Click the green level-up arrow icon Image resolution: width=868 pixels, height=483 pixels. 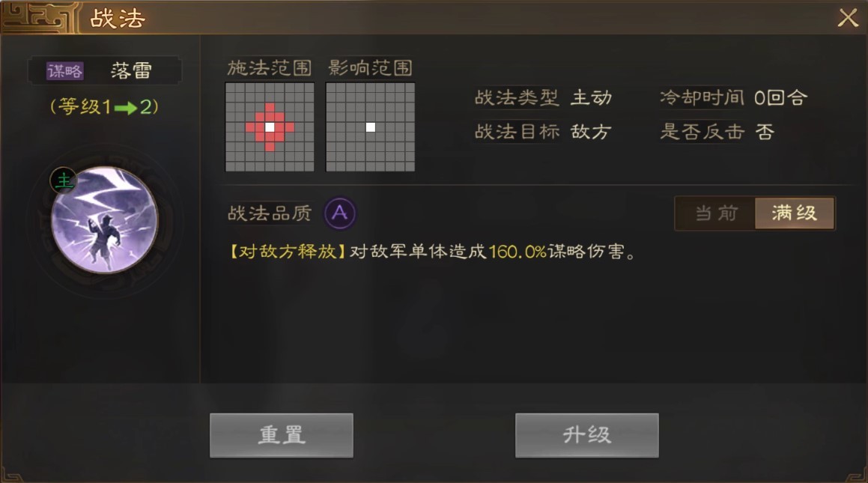click(126, 107)
